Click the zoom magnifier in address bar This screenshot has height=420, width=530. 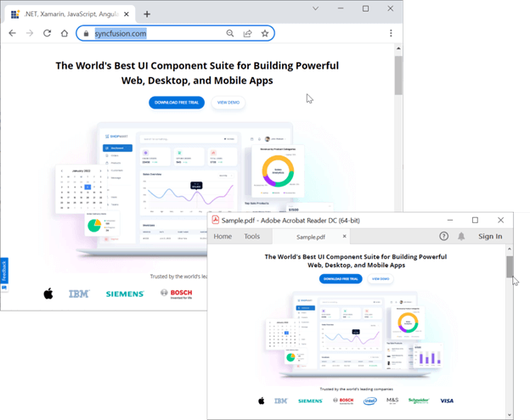[x=230, y=33]
